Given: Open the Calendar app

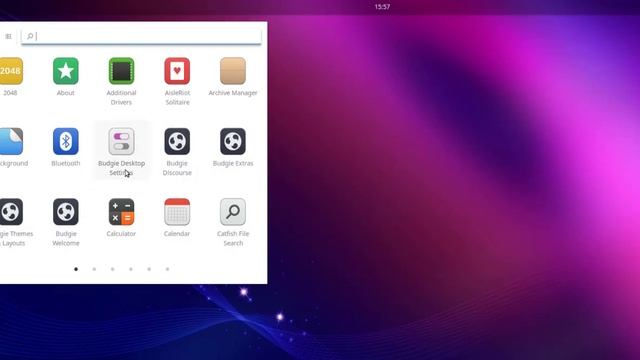Looking at the screenshot, I should pos(177,212).
